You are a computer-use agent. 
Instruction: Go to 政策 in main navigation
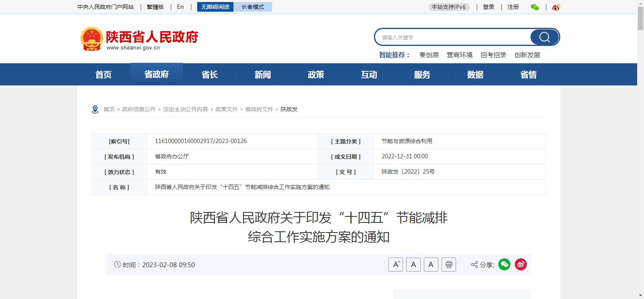(x=316, y=75)
